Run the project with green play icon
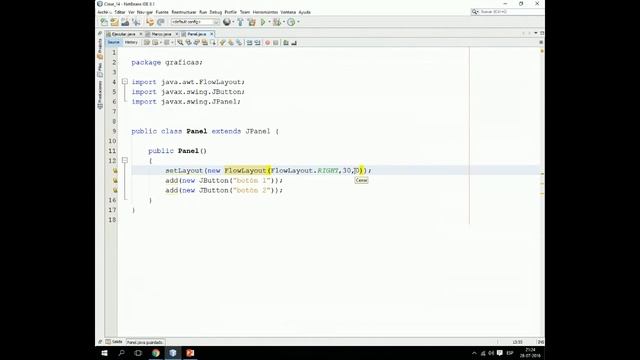640x360 pixels. tap(263, 22)
